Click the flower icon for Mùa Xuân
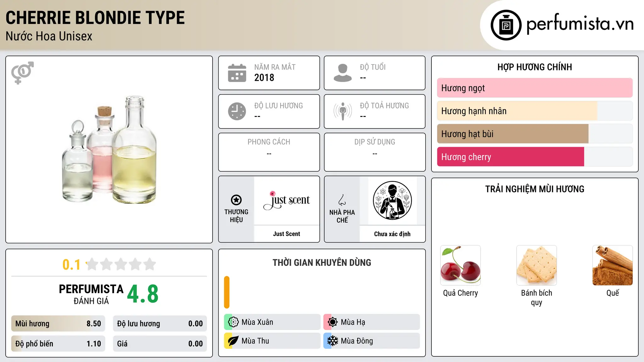Viewport: 644px width, 362px height. click(233, 322)
